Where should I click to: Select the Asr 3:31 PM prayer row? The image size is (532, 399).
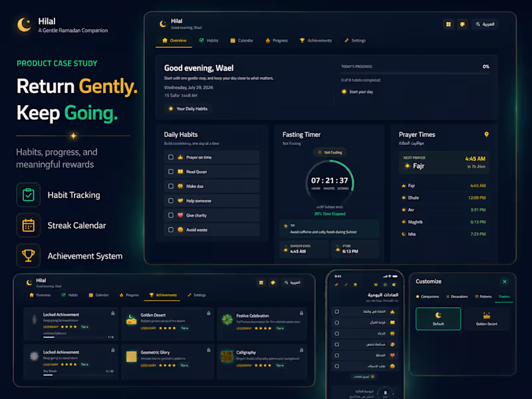click(x=444, y=209)
